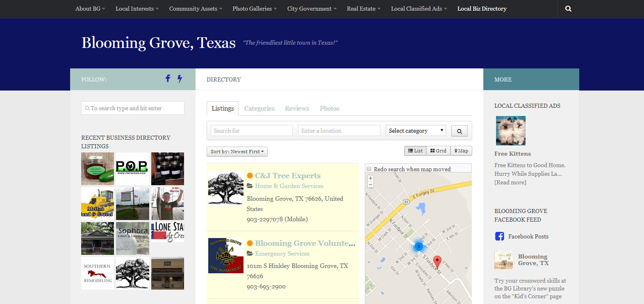Click the search magnifier icon in top navigation
This screenshot has height=304, width=644.
coord(568,9)
